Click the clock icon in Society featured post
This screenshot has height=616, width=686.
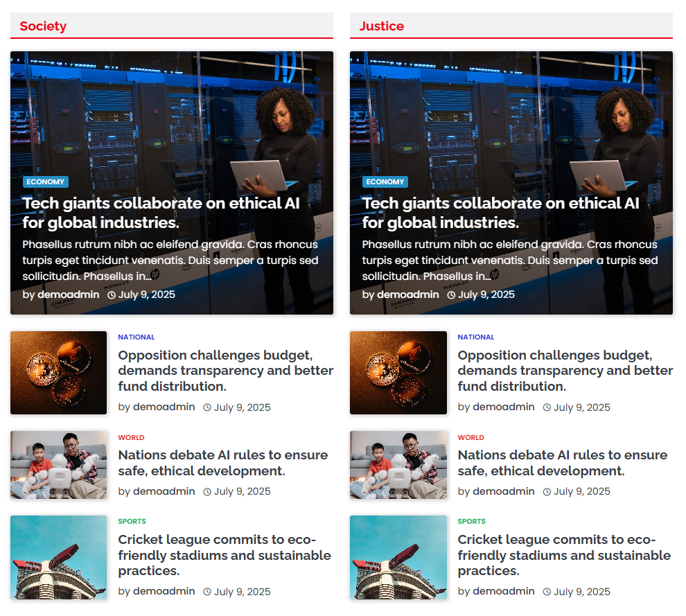112,295
